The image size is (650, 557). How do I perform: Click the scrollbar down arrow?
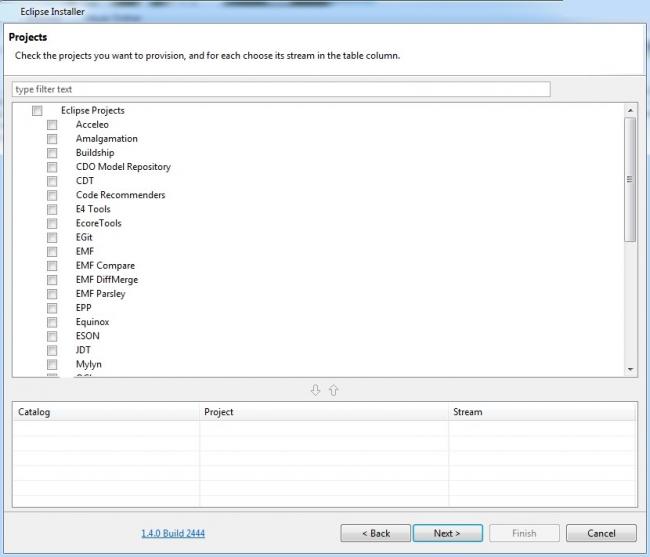630,369
